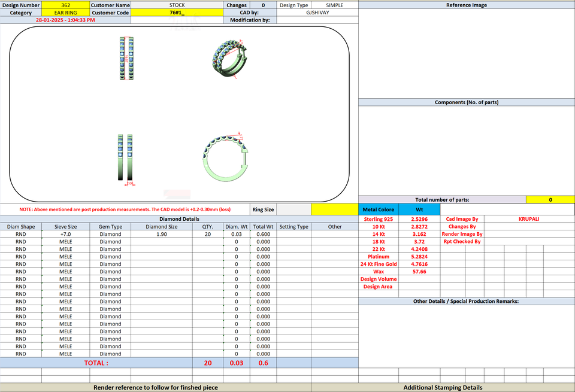Click the 22 Kt weight 4.2408
This screenshot has width=575, height=392.
(x=419, y=249)
